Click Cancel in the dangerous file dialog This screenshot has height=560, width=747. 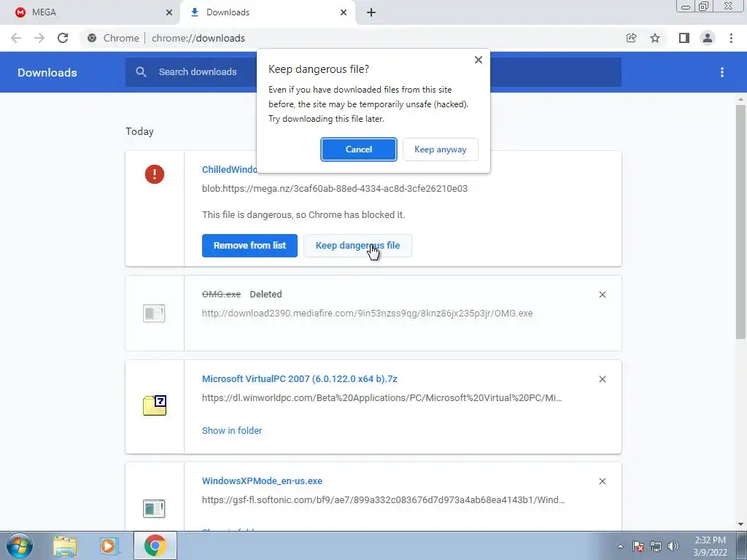click(x=358, y=149)
